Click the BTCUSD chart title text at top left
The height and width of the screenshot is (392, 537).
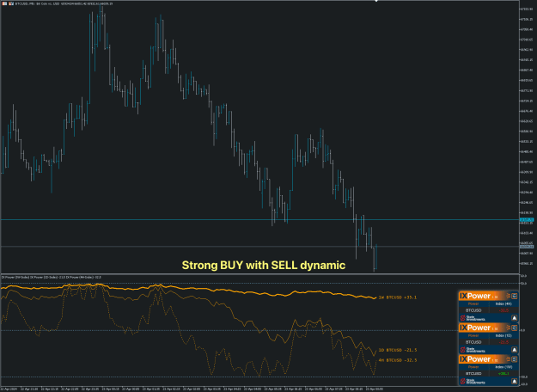click(x=64, y=3)
